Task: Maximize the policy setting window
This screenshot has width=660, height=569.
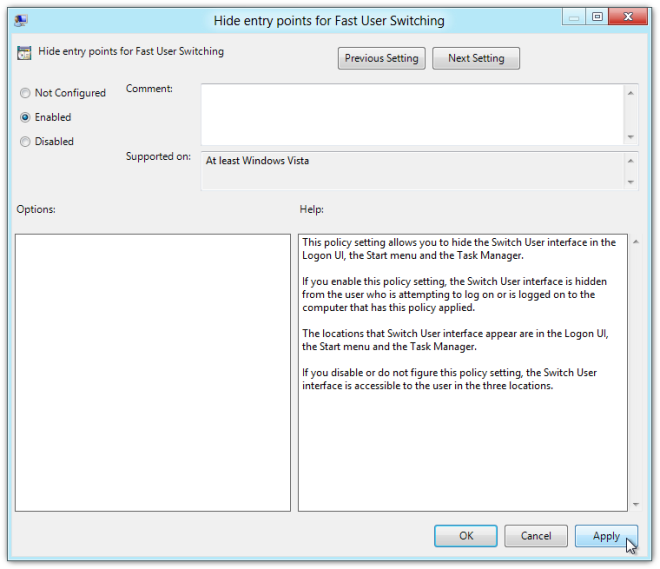Action: pos(597,17)
